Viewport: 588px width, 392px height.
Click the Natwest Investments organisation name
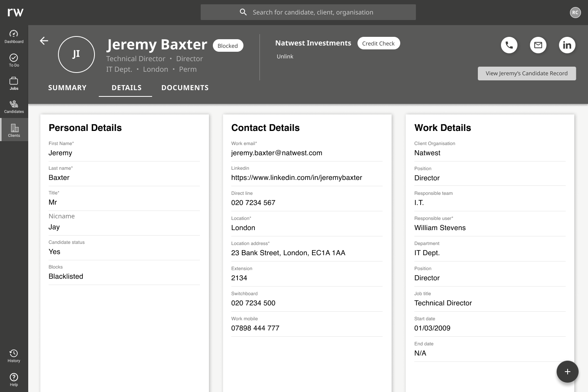point(313,43)
